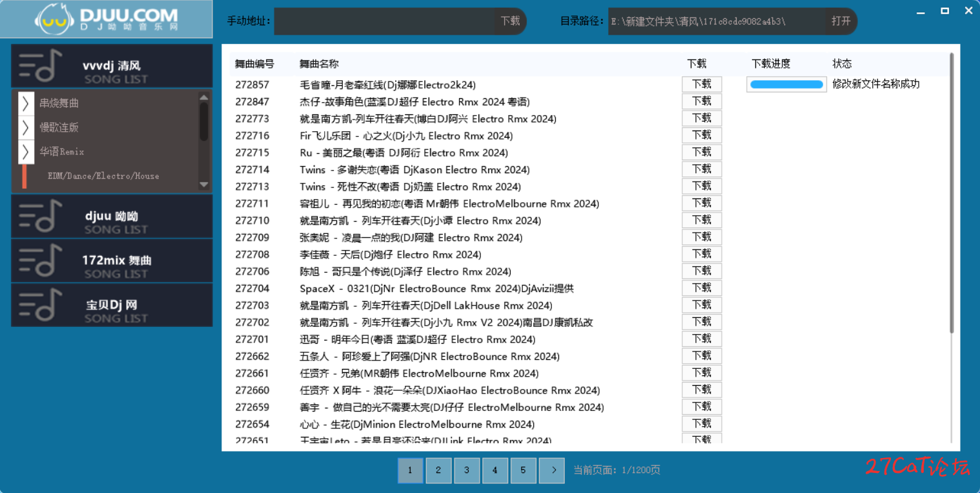Download song 272713 Twins 死性不改
Screen dimensions: 980x493
pyautogui.click(x=702, y=186)
